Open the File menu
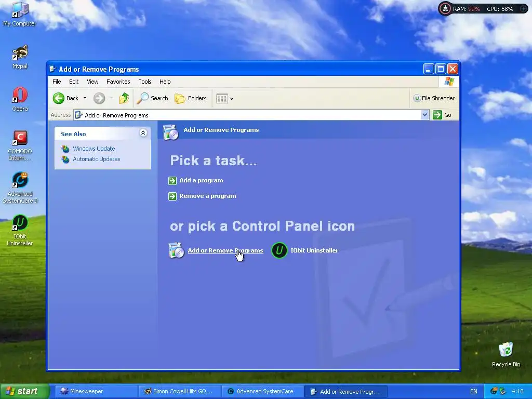Image resolution: width=532 pixels, height=399 pixels. (x=57, y=82)
